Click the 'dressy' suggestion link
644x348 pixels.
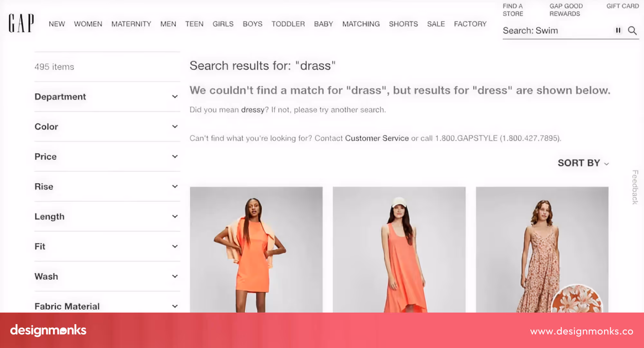(252, 110)
